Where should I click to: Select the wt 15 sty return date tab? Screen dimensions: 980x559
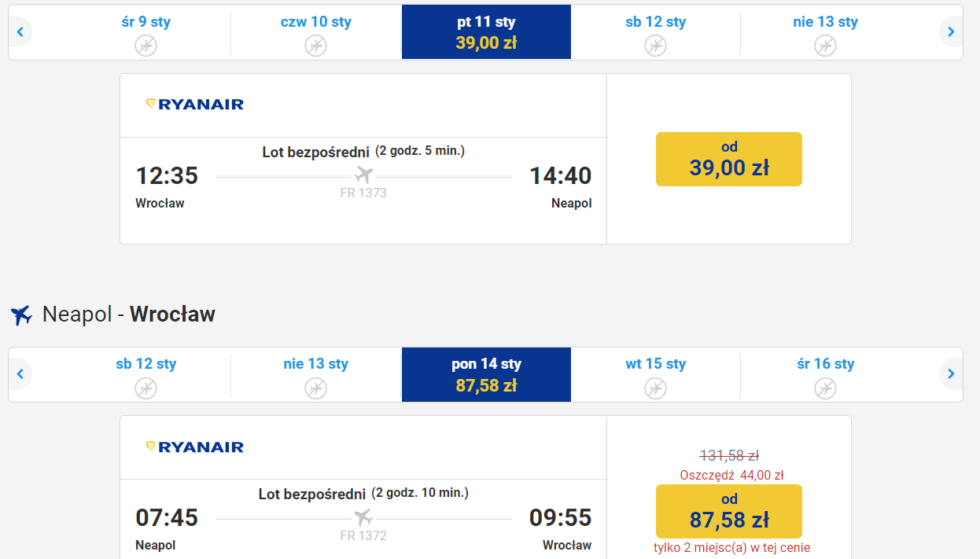655,374
